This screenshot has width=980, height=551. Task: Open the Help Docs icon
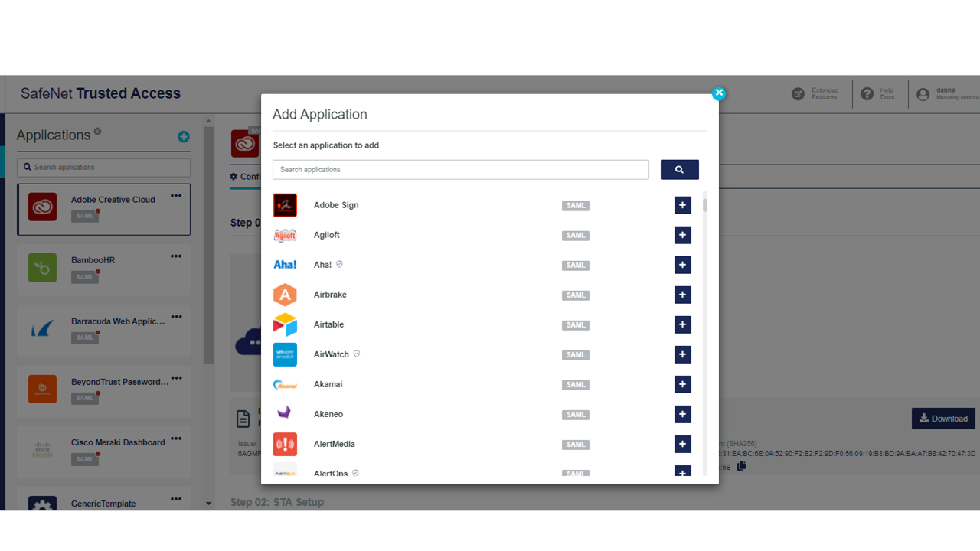point(867,93)
